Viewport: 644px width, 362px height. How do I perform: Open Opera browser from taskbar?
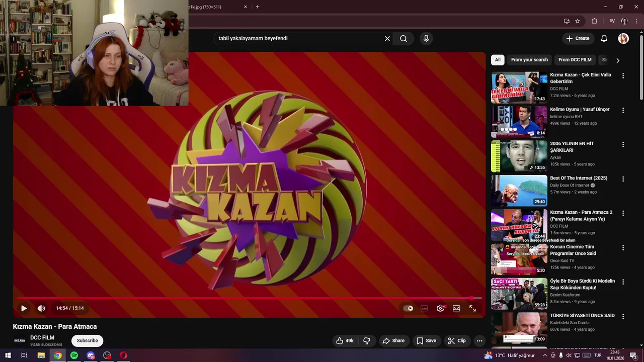123,355
